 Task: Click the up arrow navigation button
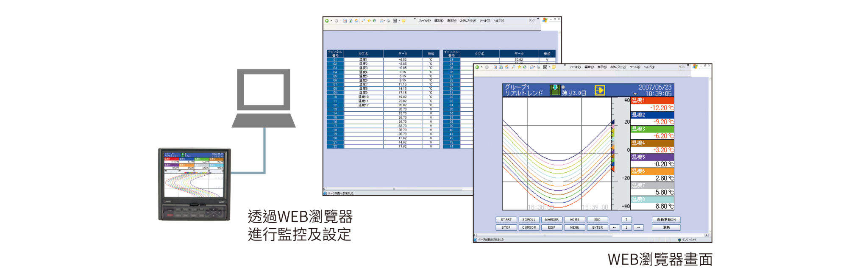(x=626, y=220)
